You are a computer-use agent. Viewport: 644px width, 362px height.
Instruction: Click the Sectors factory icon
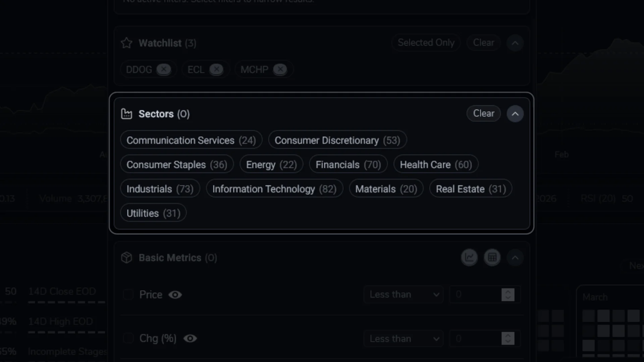point(127,114)
